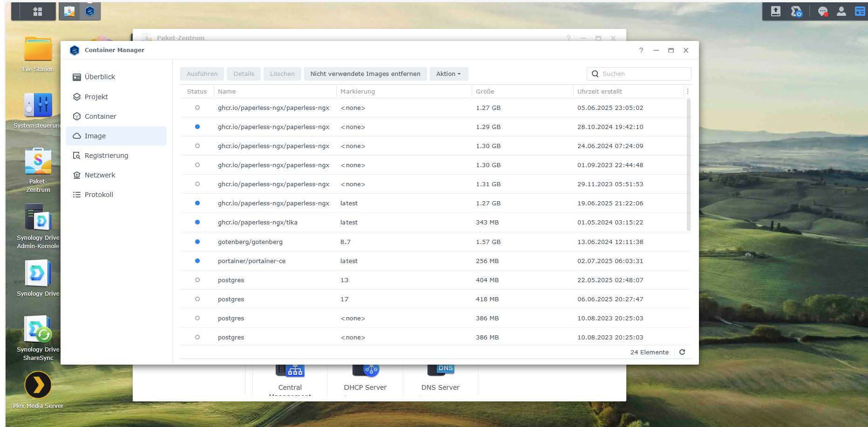Select paperless-ngx image created 28.10.2024
Screen dimensions: 868x427
point(434,127)
